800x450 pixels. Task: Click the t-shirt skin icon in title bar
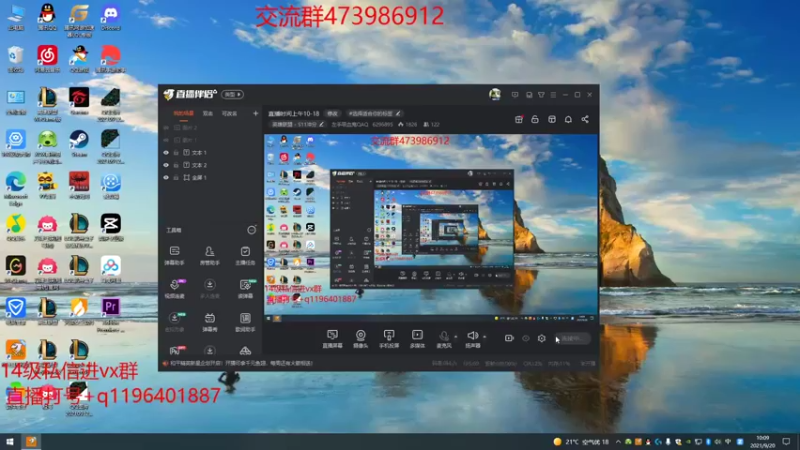[x=541, y=95]
